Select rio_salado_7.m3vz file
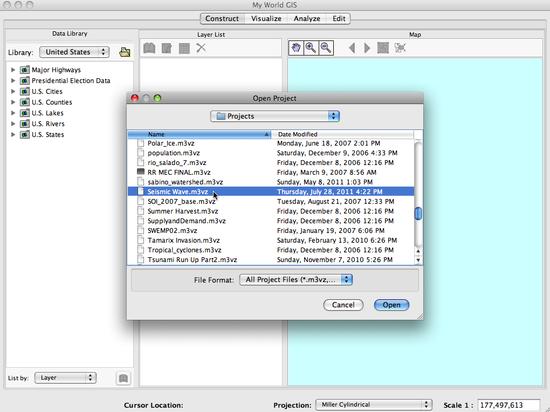 (271, 162)
